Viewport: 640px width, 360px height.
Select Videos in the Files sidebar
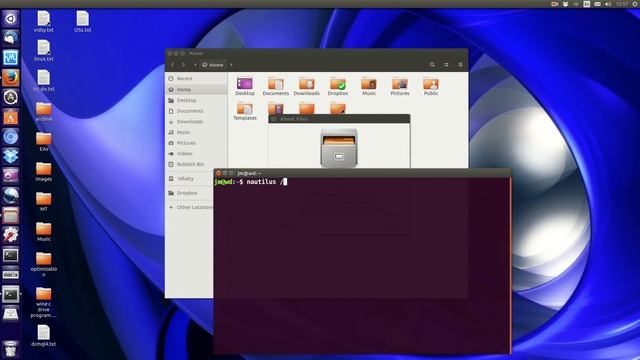pos(196,153)
